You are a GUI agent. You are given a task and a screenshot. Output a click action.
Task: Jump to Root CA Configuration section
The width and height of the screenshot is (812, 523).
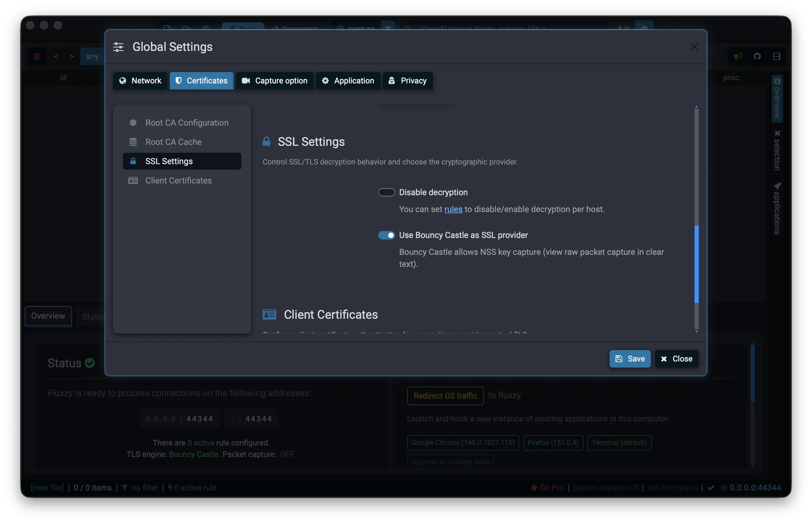pos(182,123)
